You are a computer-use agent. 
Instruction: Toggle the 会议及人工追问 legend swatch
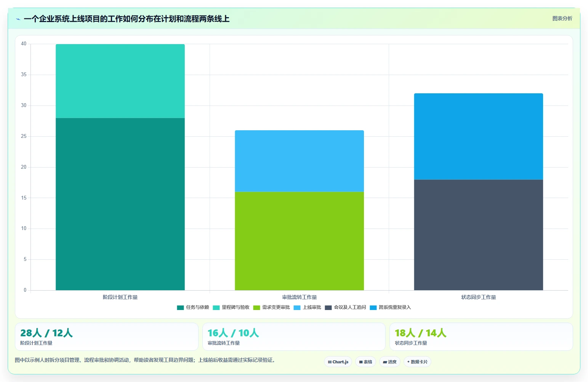pyautogui.click(x=328, y=308)
